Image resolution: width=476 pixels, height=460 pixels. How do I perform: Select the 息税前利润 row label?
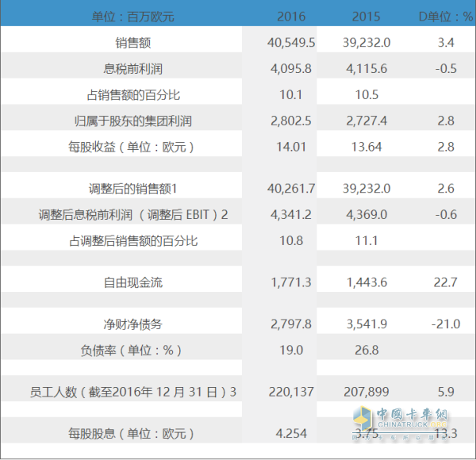click(133, 68)
